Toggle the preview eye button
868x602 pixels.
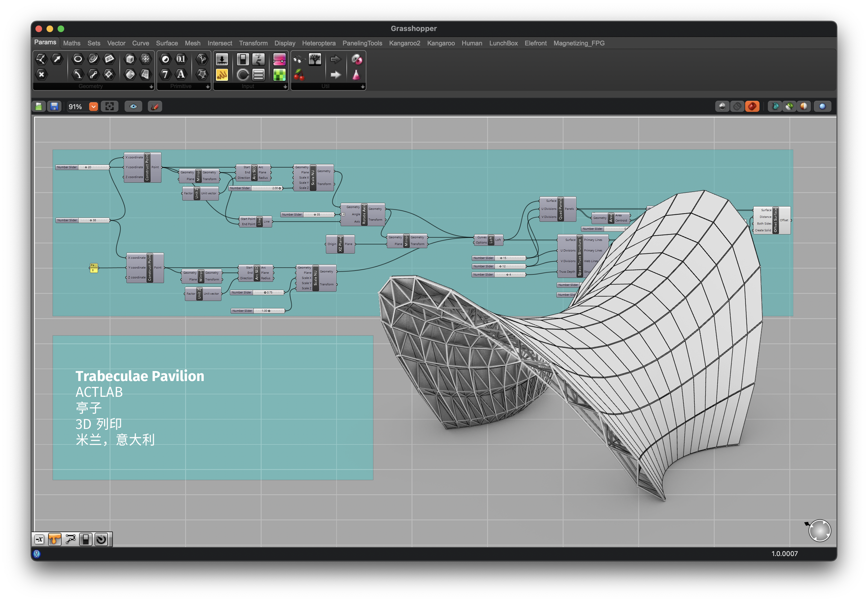point(133,107)
